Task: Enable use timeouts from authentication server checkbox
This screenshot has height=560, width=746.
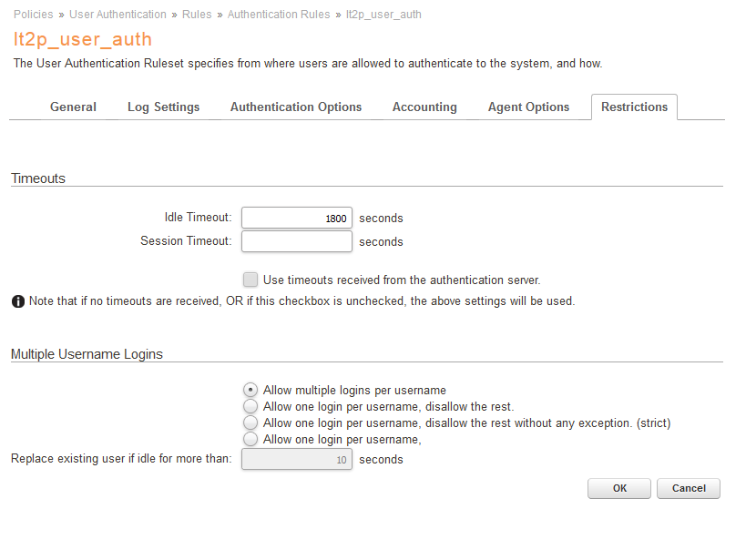Action: click(250, 280)
